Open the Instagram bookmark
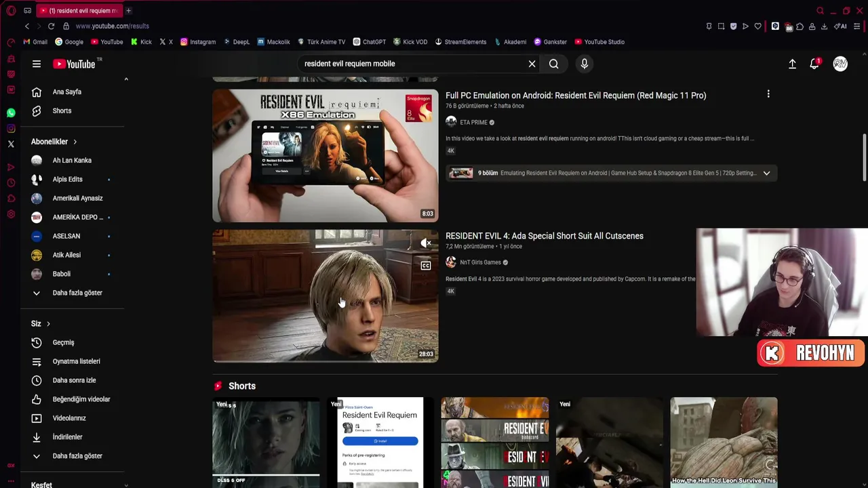Viewport: 868px width, 488px height. click(x=197, y=42)
